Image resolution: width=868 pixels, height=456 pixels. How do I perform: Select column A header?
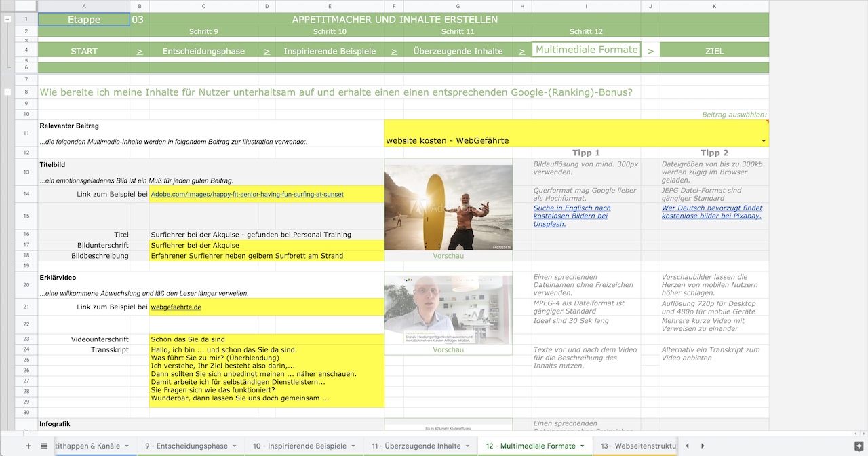coord(84,6)
